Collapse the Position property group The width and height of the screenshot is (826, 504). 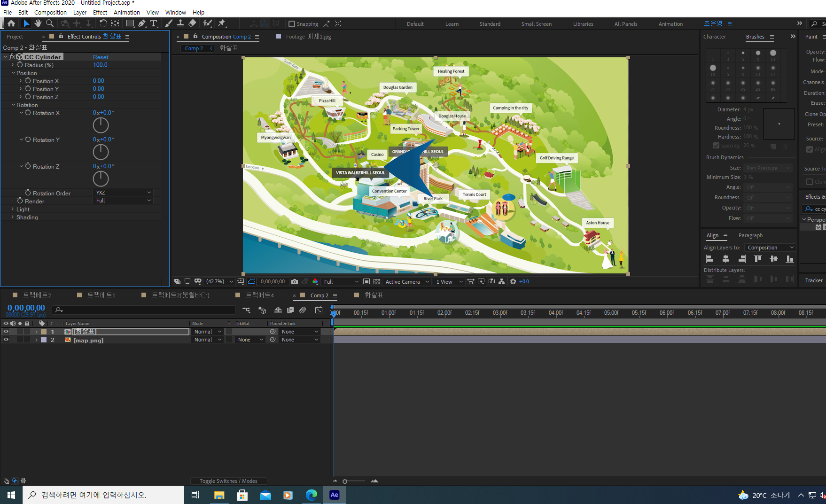[x=13, y=73]
